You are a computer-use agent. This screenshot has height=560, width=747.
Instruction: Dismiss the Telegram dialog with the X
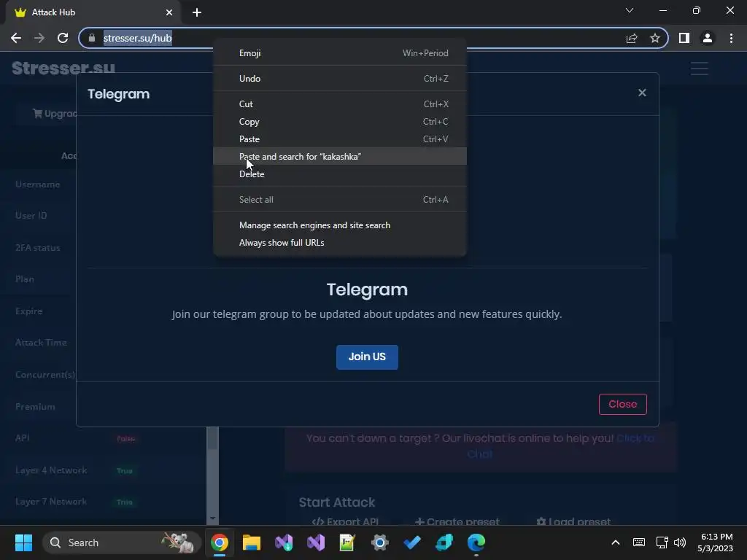(x=642, y=93)
